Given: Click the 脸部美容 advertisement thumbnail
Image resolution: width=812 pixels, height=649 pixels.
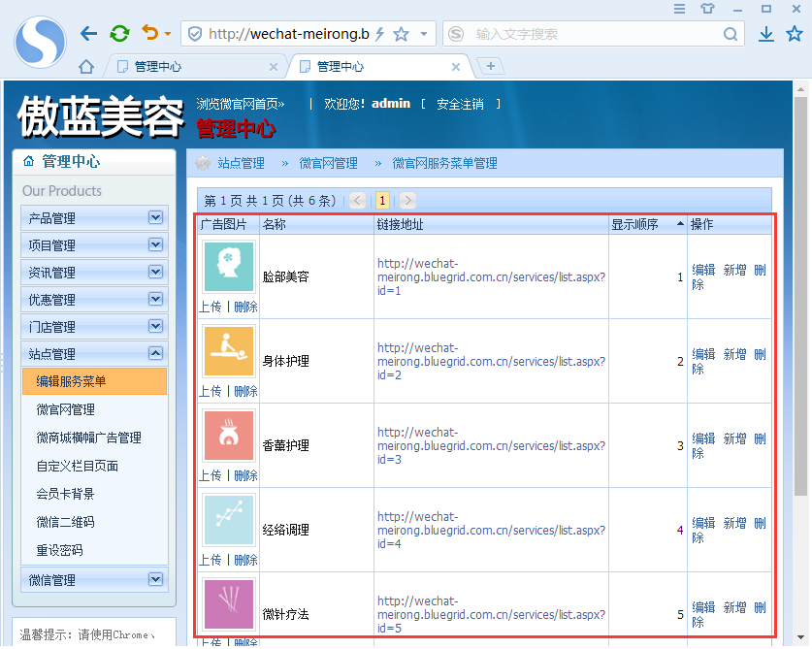Looking at the screenshot, I should pyautogui.click(x=228, y=265).
